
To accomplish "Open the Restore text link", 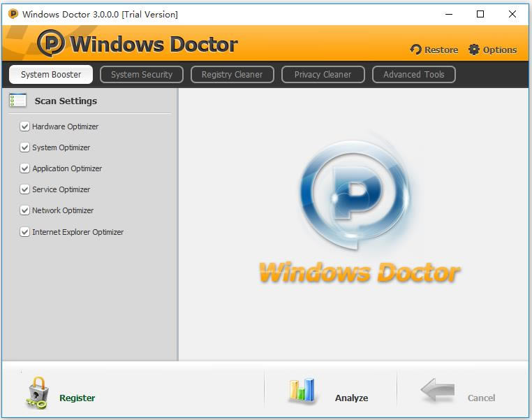I will [x=441, y=50].
